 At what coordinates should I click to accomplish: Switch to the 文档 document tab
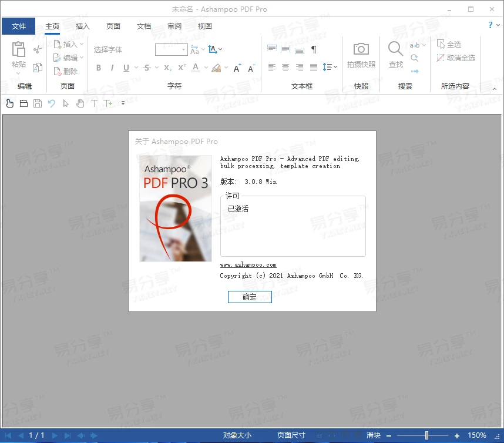[144, 26]
